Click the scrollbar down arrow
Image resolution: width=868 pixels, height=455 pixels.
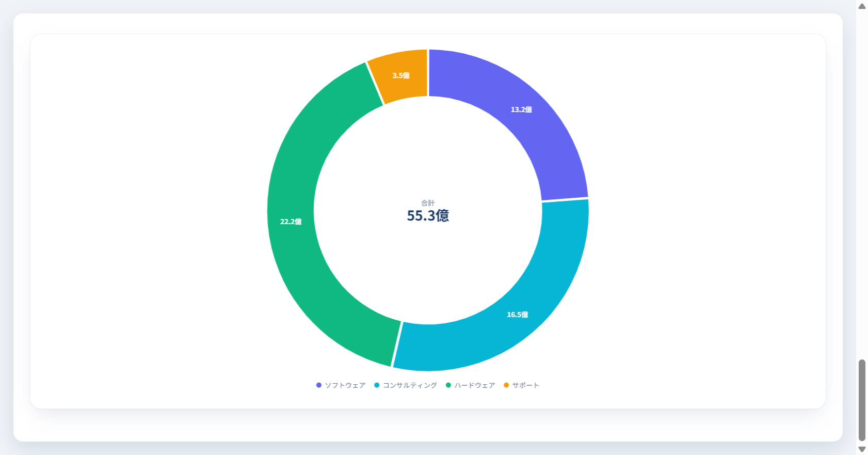pyautogui.click(x=862, y=449)
